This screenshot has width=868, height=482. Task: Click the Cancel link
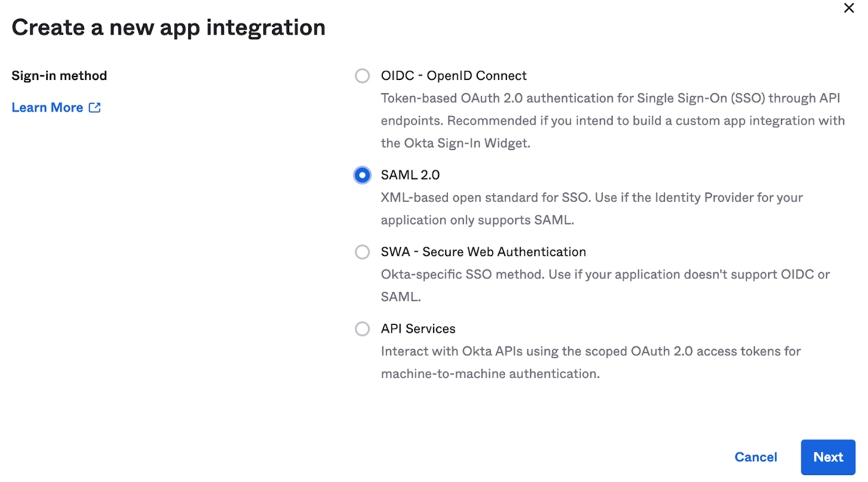(x=756, y=457)
